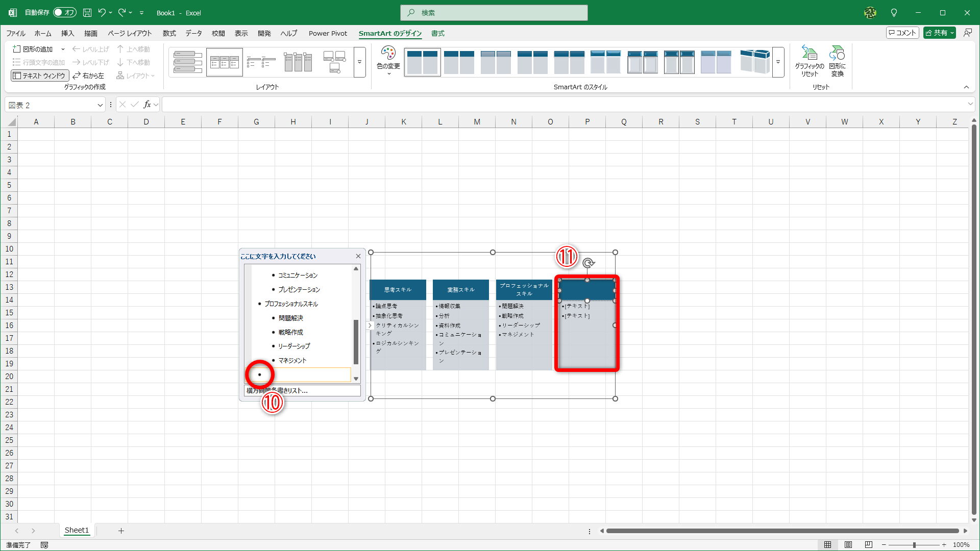Open the Name Box dropdown
980x551 pixels.
[x=100, y=105]
